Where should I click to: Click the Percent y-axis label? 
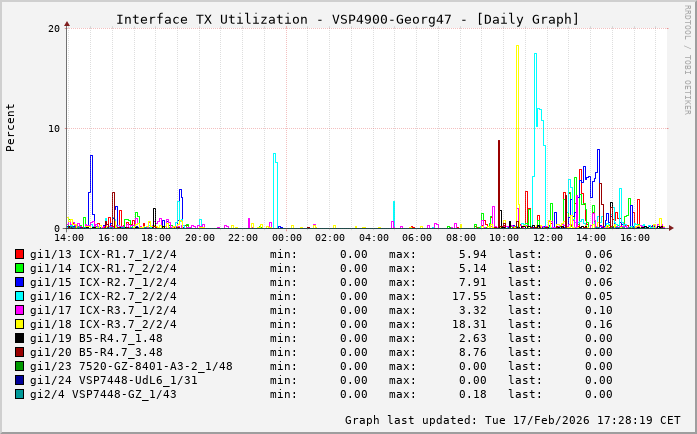click(x=11, y=127)
